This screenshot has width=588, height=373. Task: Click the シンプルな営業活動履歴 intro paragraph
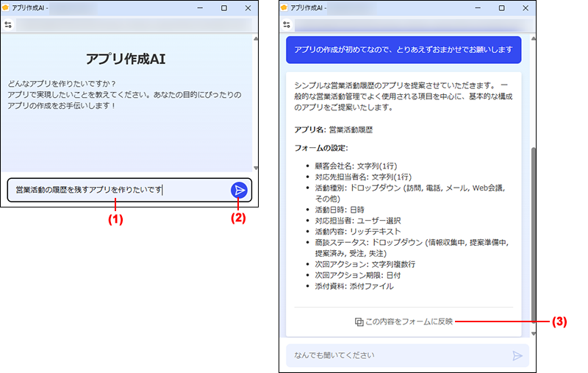click(x=403, y=96)
